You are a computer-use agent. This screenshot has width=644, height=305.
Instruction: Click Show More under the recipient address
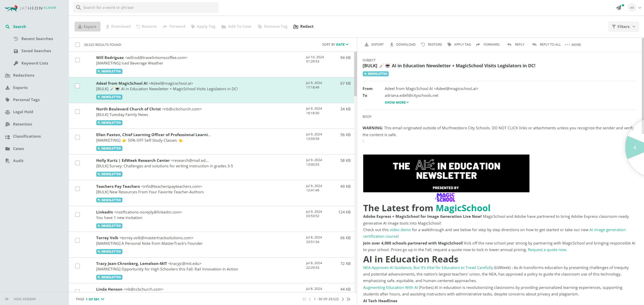[x=396, y=103]
